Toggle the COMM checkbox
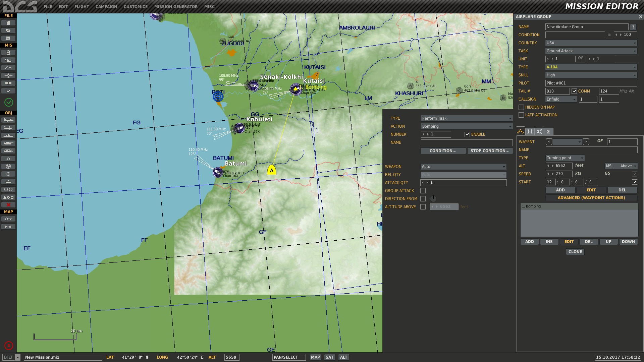 click(x=574, y=91)
